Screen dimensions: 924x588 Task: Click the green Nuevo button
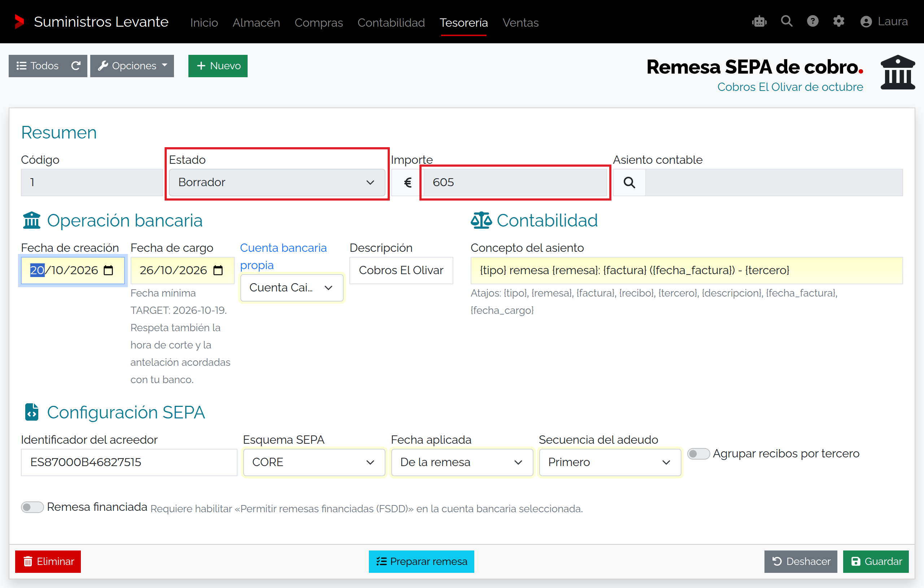click(x=218, y=66)
